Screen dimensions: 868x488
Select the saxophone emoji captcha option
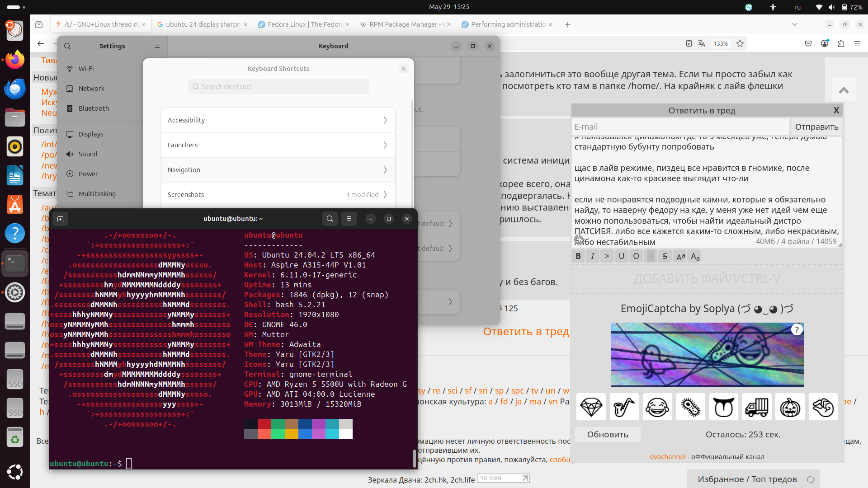(624, 407)
